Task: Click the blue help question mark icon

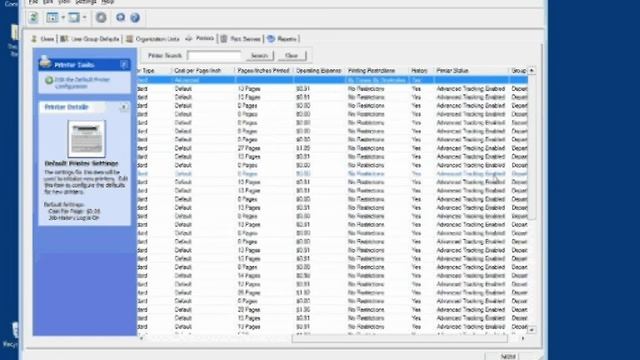Action: pyautogui.click(x=135, y=18)
